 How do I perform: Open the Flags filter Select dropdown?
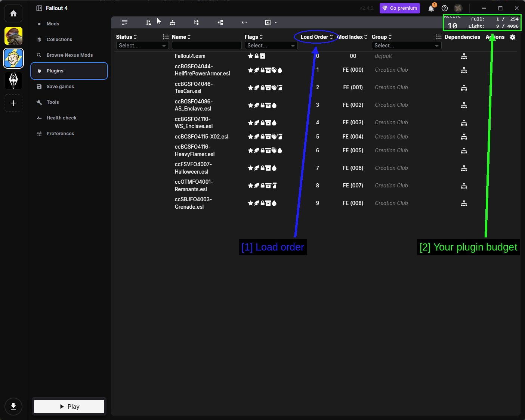(271, 46)
